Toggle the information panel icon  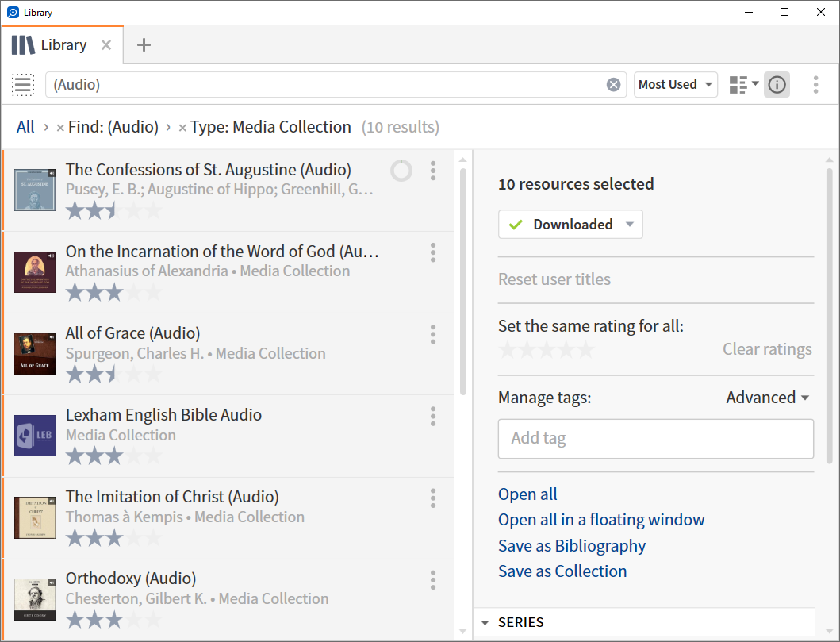tap(777, 85)
